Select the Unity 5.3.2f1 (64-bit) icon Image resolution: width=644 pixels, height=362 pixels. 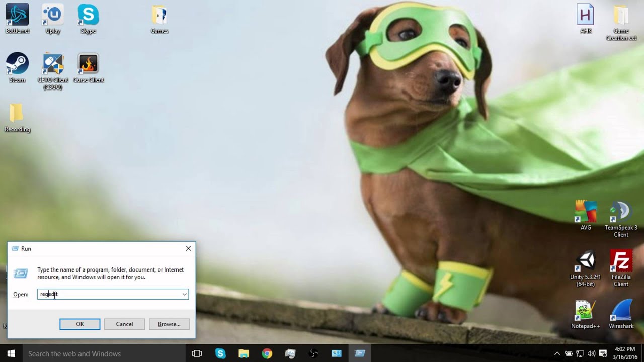pyautogui.click(x=586, y=268)
